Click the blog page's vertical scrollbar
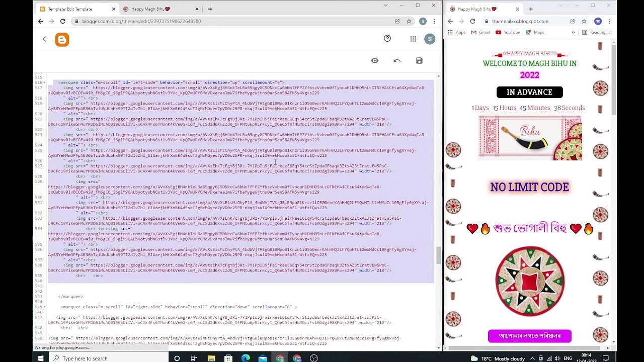The image size is (644, 362). pos(614,79)
